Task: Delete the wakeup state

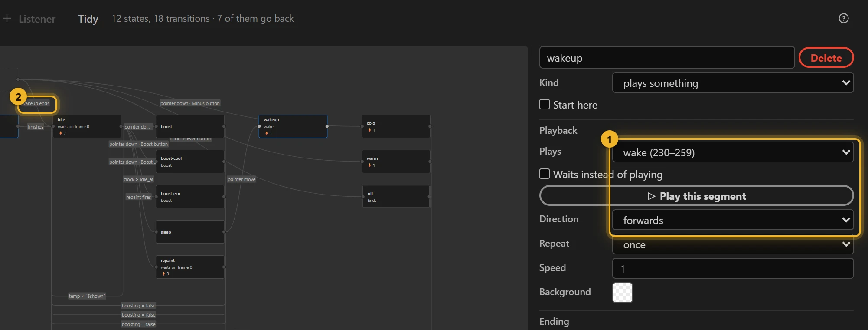Action: (826, 58)
